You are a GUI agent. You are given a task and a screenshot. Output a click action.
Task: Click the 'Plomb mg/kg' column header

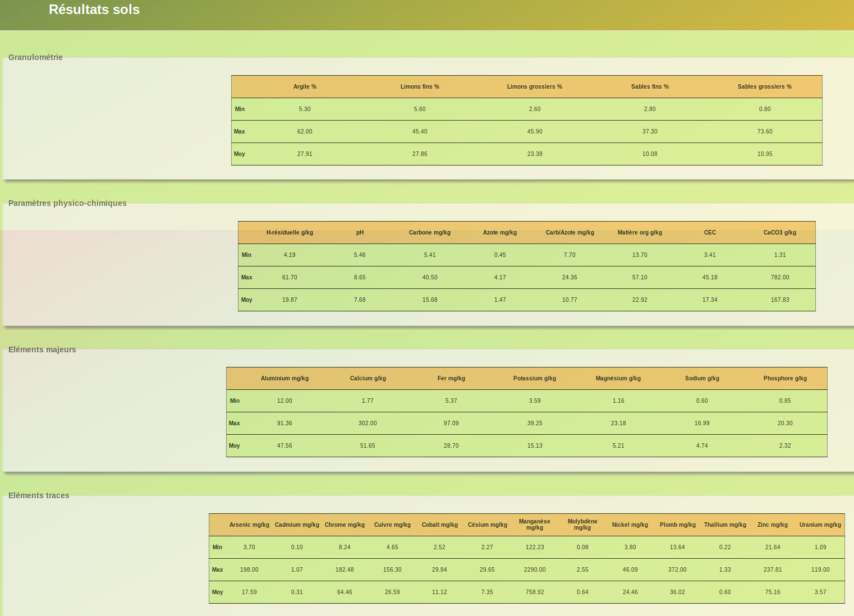coord(677,525)
